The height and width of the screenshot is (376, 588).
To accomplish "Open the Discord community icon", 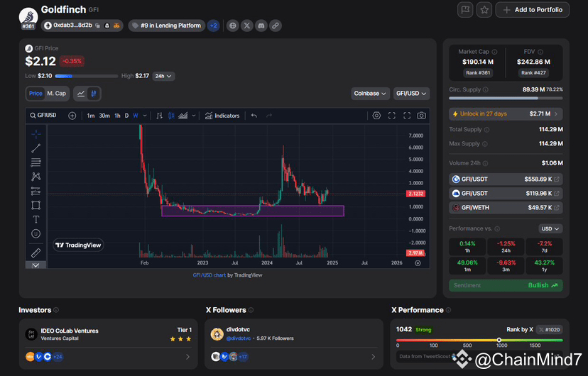I will pyautogui.click(x=261, y=26).
